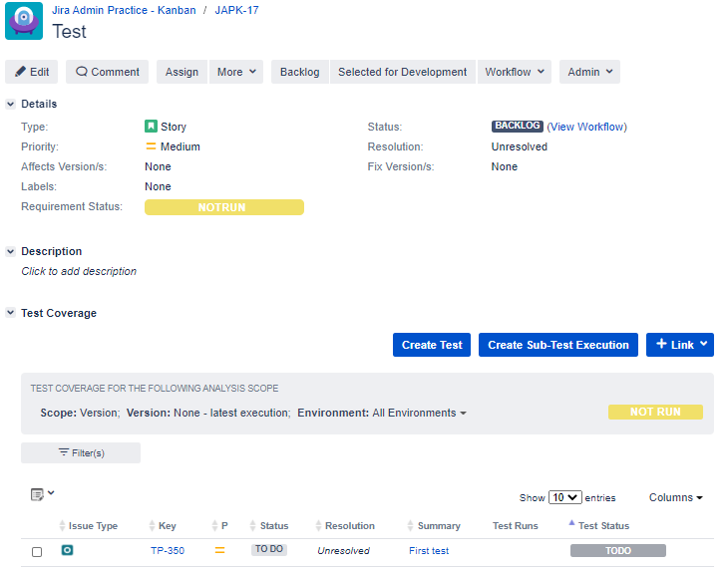This screenshot has width=728, height=569.
Task: Sort the table by Key column
Action: point(163,526)
